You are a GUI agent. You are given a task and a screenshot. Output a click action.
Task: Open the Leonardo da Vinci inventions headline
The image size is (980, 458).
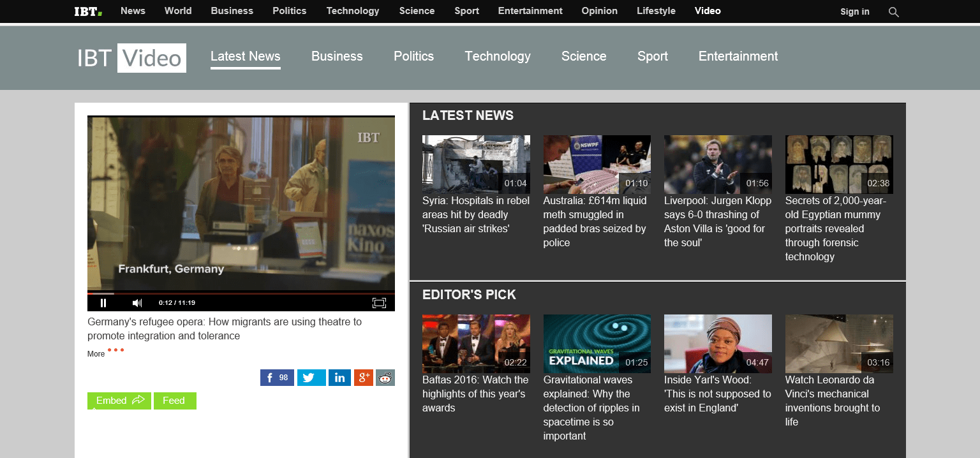click(833, 401)
